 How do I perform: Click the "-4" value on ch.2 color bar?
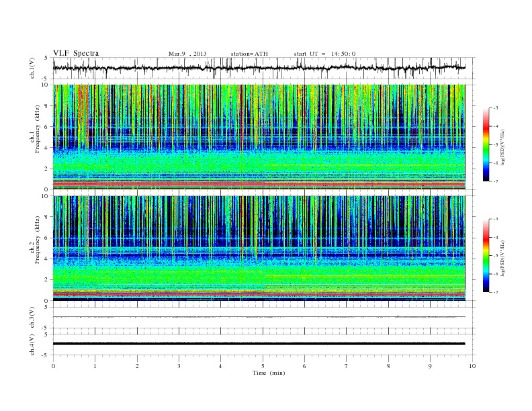(495, 237)
